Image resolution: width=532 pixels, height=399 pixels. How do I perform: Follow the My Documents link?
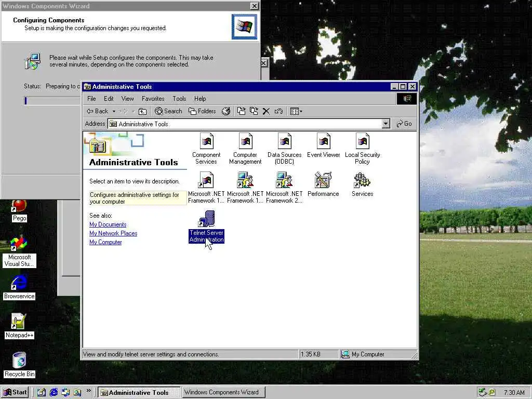pyautogui.click(x=108, y=224)
